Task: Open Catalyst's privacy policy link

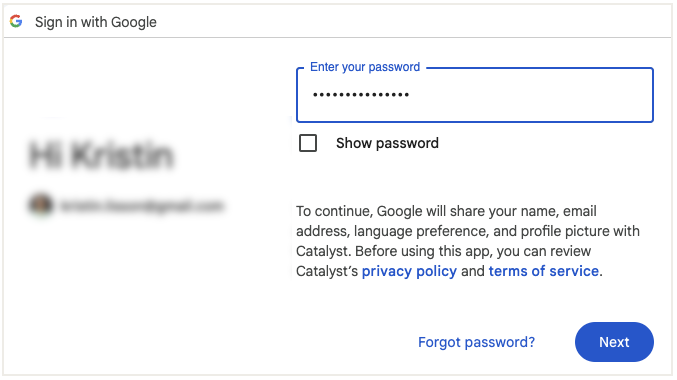Action: pyautogui.click(x=409, y=271)
